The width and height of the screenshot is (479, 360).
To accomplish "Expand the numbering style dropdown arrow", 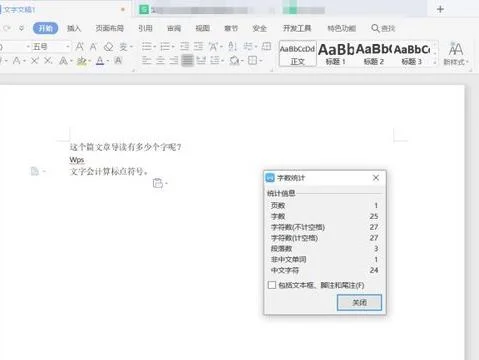I will [173, 47].
